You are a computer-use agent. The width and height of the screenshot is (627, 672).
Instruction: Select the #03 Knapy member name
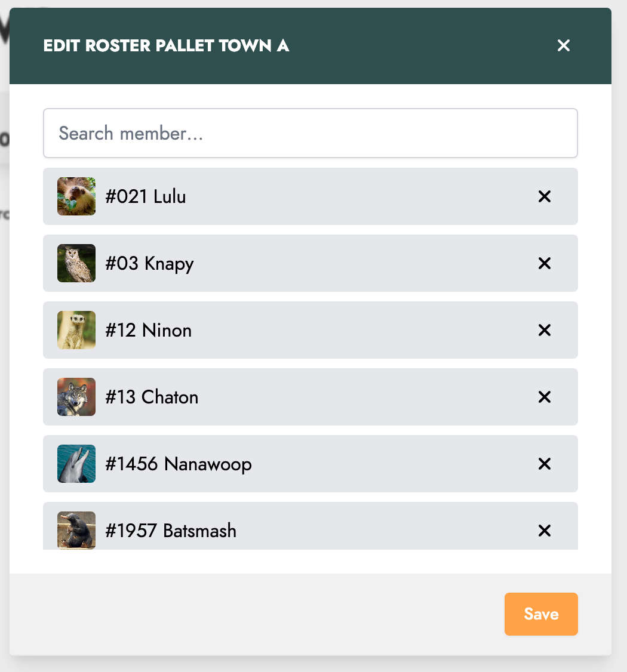click(x=150, y=264)
